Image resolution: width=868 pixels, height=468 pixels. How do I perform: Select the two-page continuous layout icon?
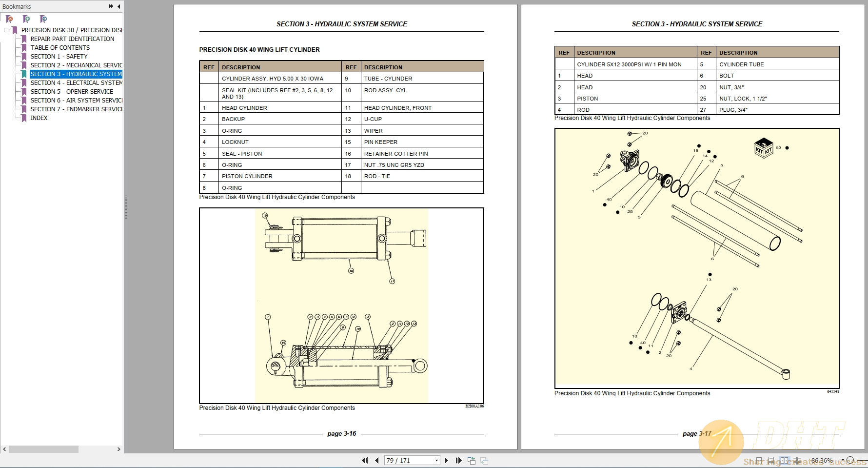pyautogui.click(x=797, y=460)
